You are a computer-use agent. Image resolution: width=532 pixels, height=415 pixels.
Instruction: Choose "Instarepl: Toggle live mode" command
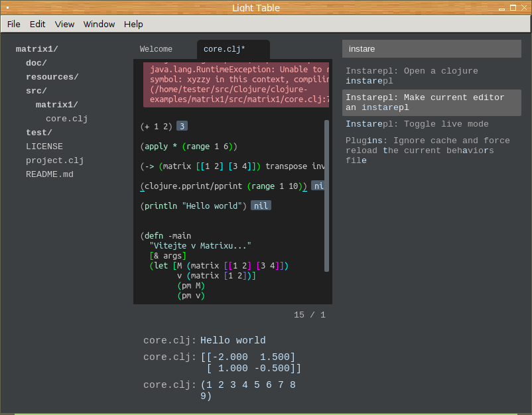[417, 124]
